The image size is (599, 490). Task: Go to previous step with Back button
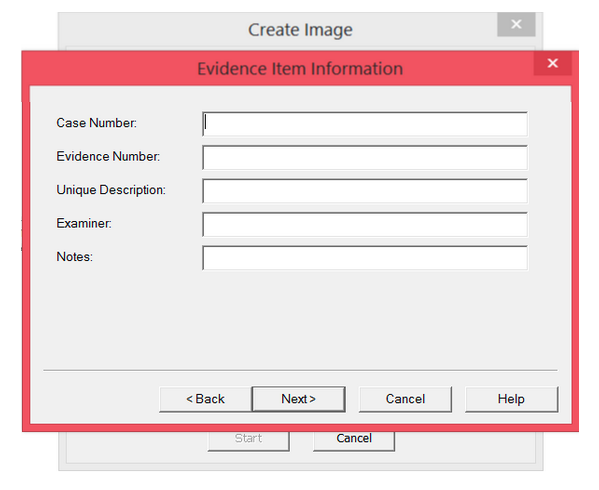206,399
